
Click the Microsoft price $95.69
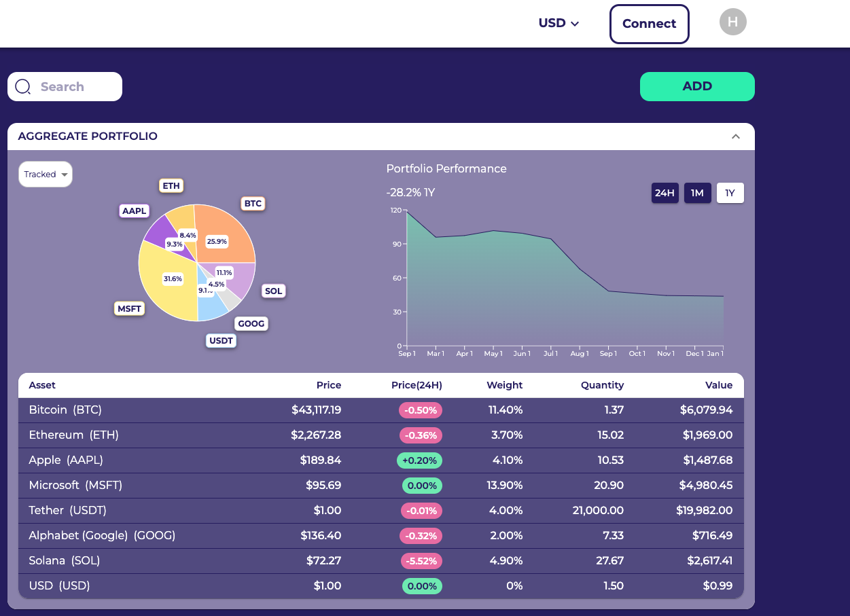coord(323,486)
